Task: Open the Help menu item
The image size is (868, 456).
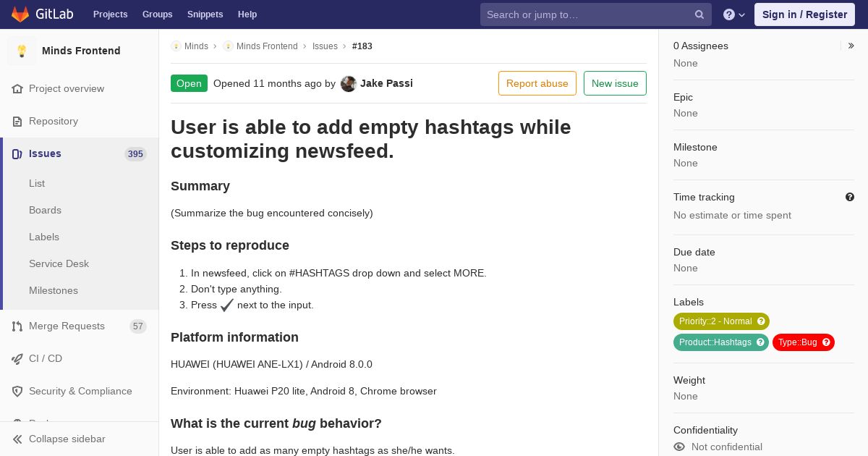Action: click(x=247, y=14)
